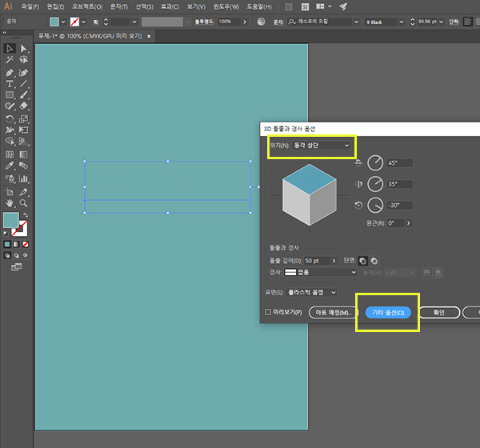Select the Direct Selection tool
The height and width of the screenshot is (448, 480).
23,48
